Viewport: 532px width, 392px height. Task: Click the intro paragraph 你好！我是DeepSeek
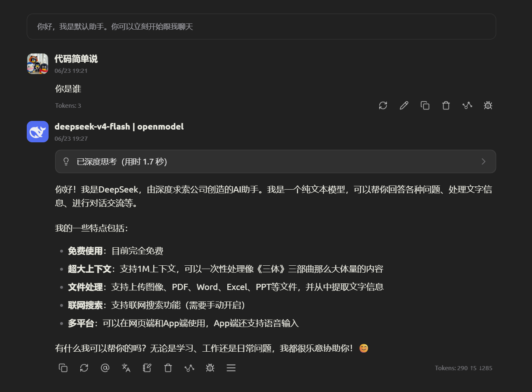click(273, 196)
